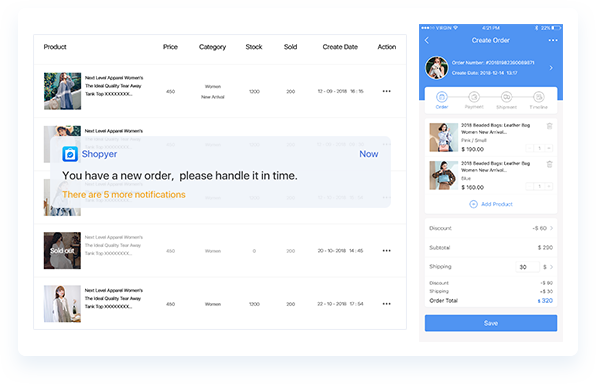Sort by Sold column header

coord(290,47)
